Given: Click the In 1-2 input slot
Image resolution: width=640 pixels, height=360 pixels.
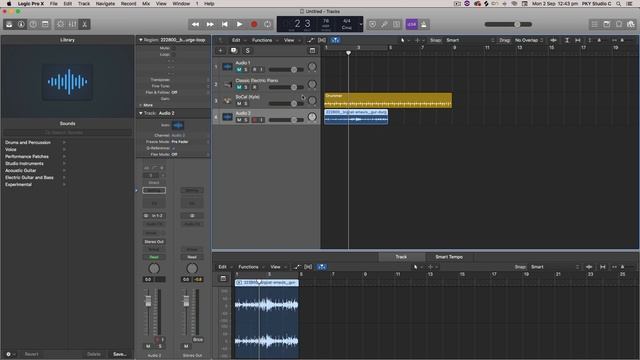Looking at the screenshot, I should pyautogui.click(x=154, y=216).
